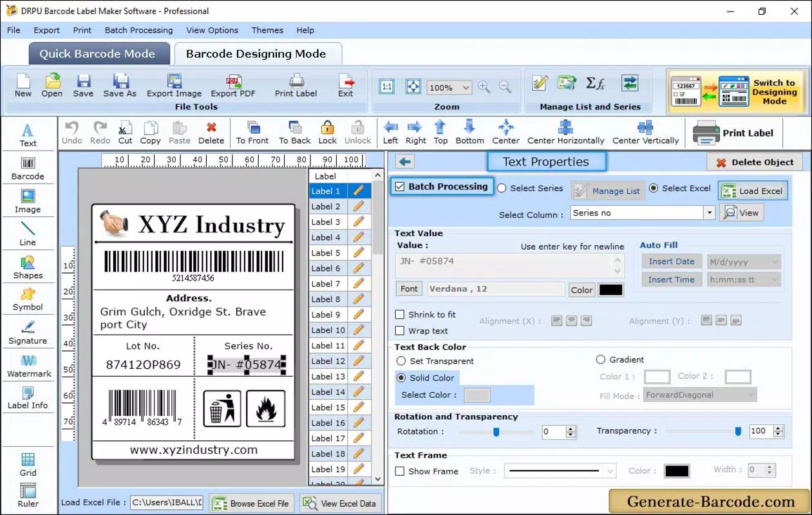This screenshot has height=515, width=812.
Task: Open the Export menu
Action: coord(46,30)
